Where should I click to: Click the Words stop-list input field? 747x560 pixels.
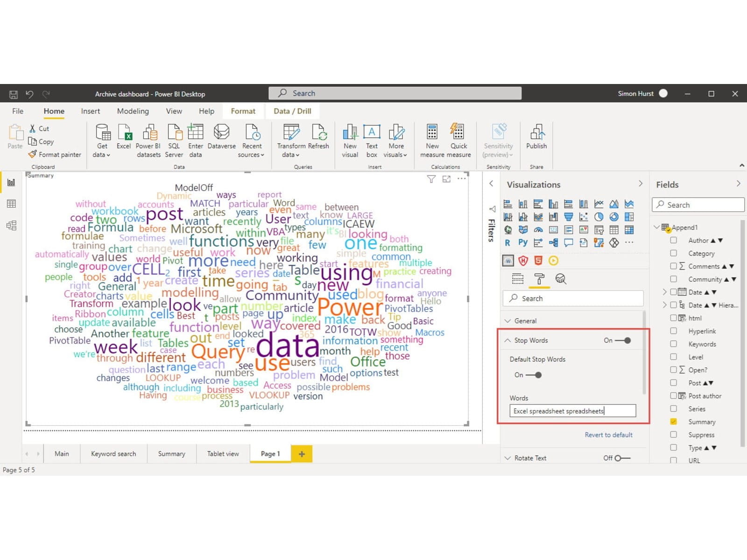point(572,411)
